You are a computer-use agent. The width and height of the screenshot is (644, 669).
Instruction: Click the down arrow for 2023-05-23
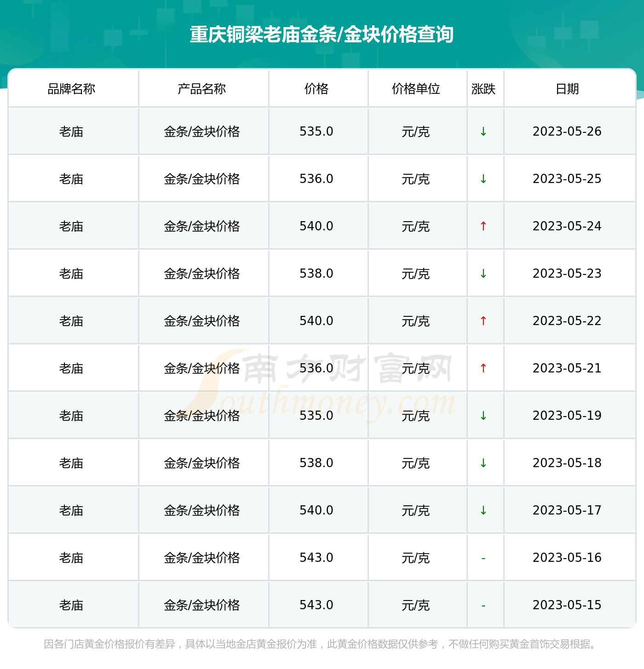[483, 274]
